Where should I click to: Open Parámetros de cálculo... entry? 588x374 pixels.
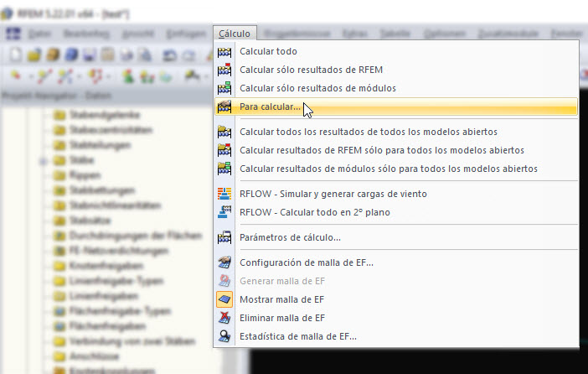[x=396, y=237]
